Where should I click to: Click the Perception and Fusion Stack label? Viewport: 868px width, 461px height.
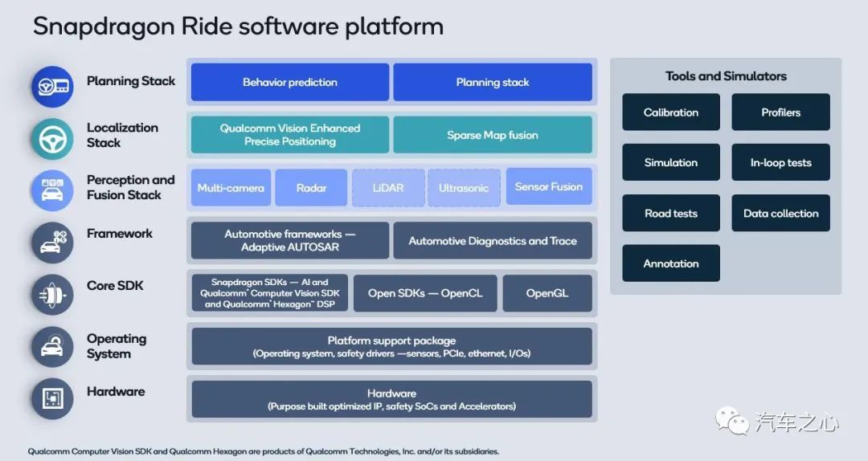(131, 187)
